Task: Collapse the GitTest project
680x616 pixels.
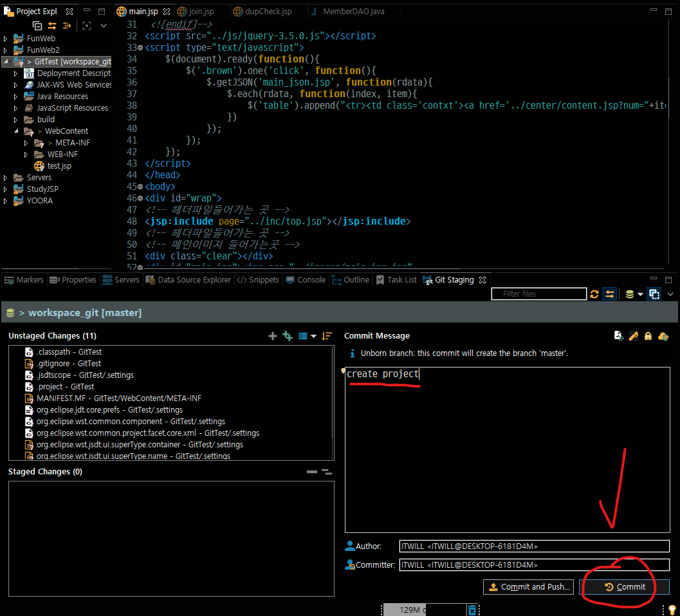Action: tap(6, 62)
